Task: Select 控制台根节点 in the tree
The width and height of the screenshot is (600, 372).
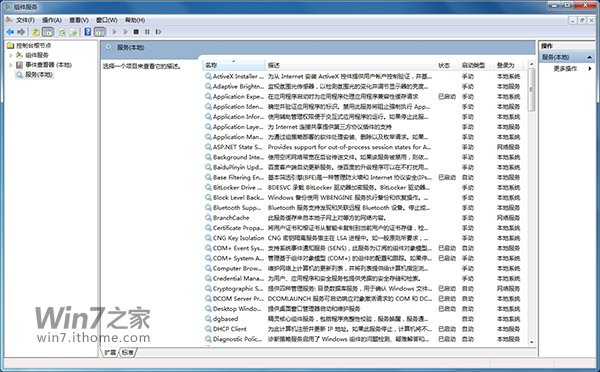Action: coord(33,45)
